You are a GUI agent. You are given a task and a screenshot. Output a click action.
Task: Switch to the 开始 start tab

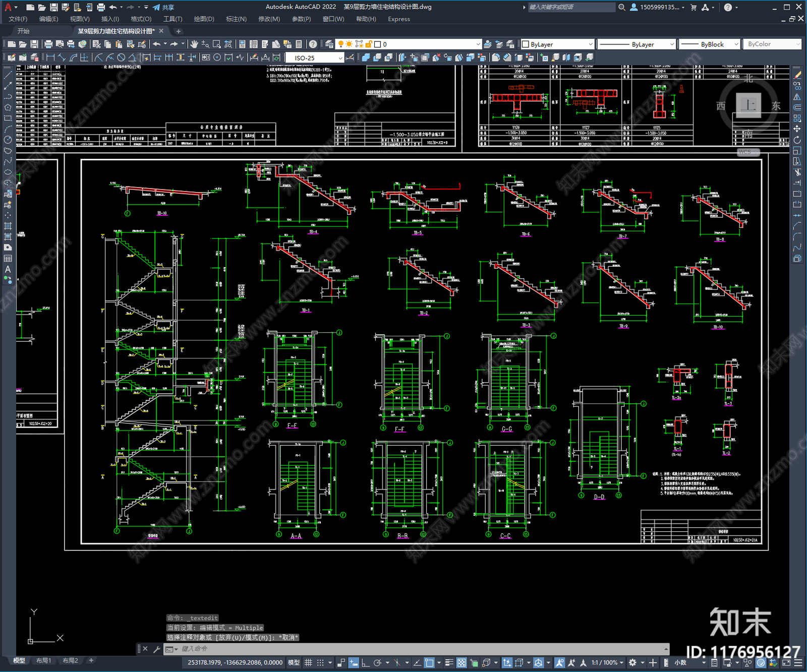[24, 31]
